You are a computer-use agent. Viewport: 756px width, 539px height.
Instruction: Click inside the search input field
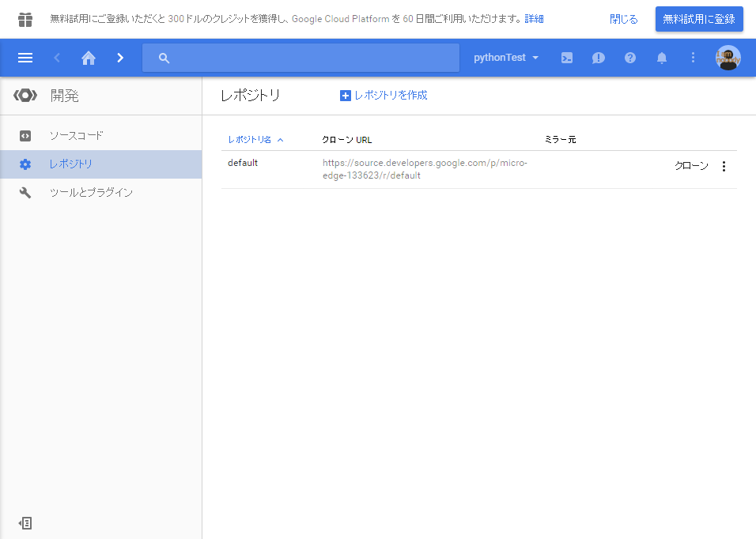tap(301, 57)
